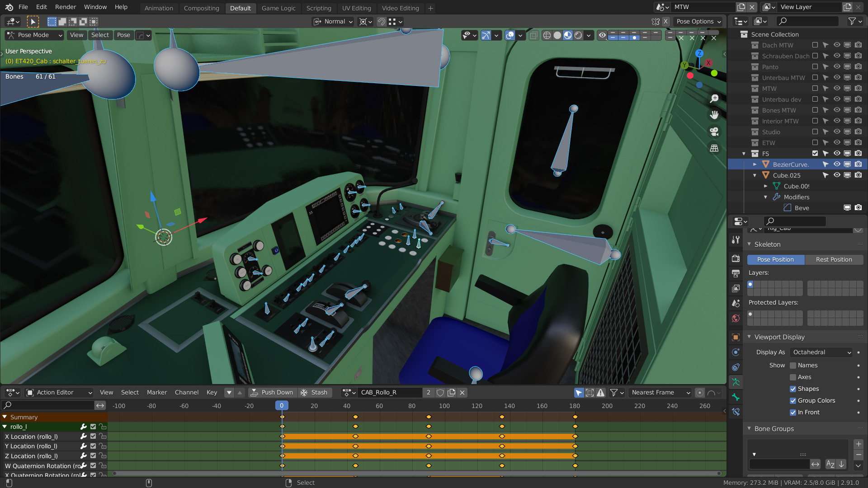
Task: Disable the In Front checkbox
Action: [793, 412]
